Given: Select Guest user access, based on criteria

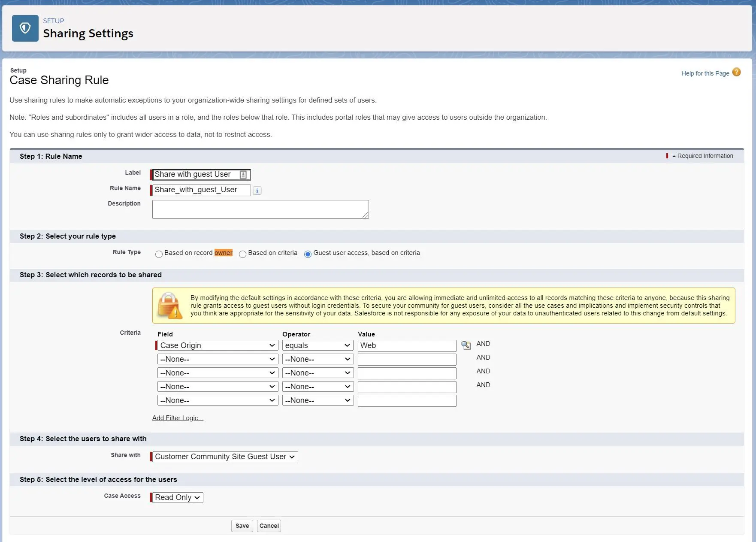Looking at the screenshot, I should (x=308, y=254).
